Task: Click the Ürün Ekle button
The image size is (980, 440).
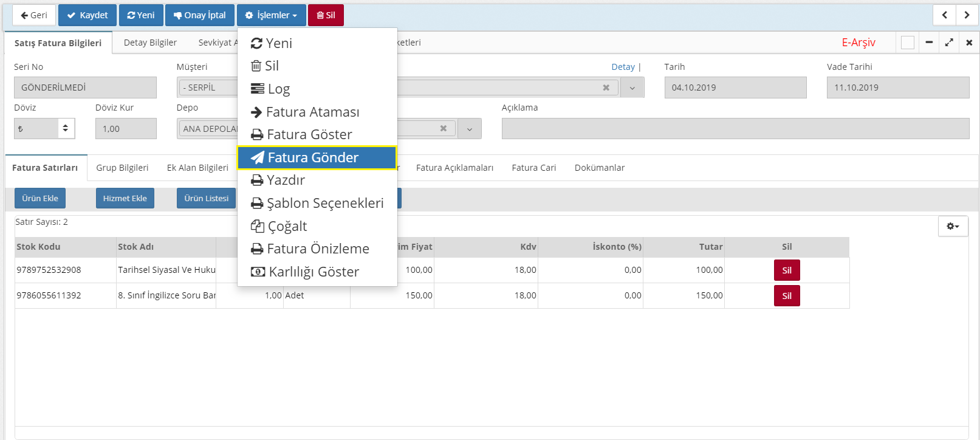Action: tap(40, 198)
